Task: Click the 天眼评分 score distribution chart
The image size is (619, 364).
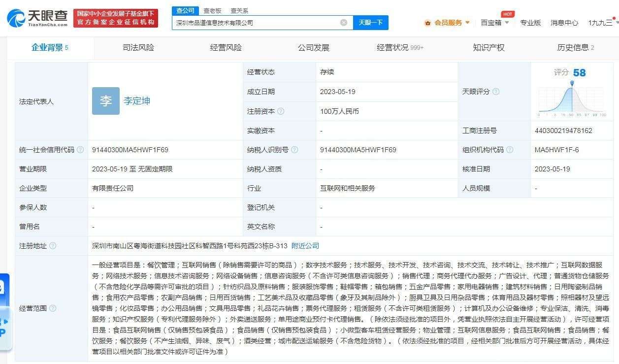Action: point(572,99)
